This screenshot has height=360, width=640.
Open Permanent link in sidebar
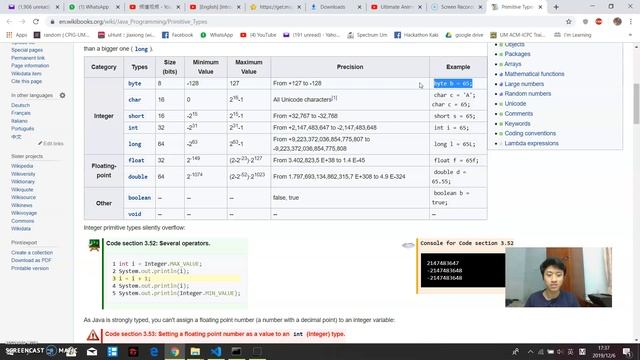coord(28,58)
